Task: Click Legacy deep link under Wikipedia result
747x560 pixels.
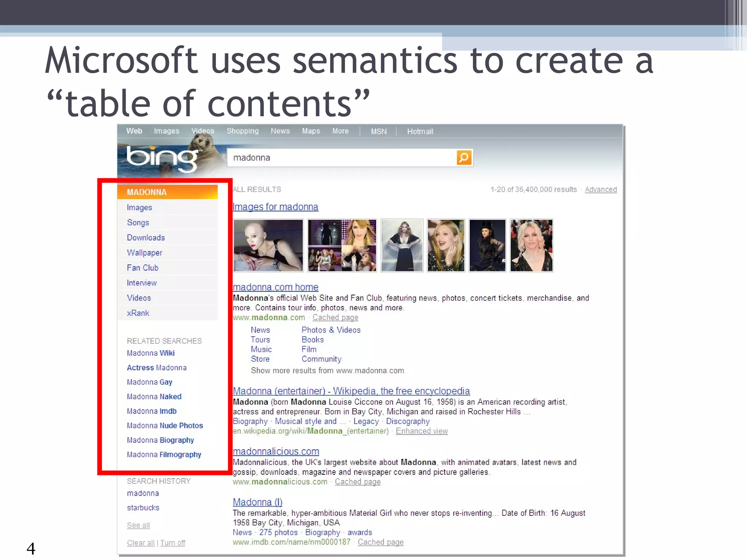Action: pyautogui.click(x=366, y=421)
